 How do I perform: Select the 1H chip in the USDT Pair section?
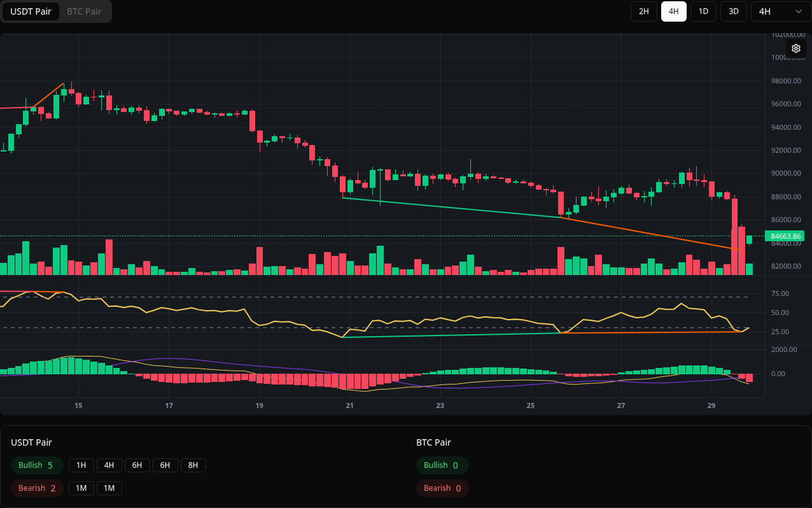pos(81,465)
